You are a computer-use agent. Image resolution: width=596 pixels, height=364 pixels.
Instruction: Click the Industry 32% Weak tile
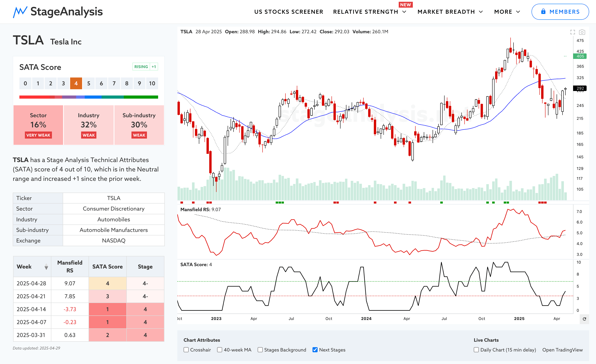click(x=89, y=125)
